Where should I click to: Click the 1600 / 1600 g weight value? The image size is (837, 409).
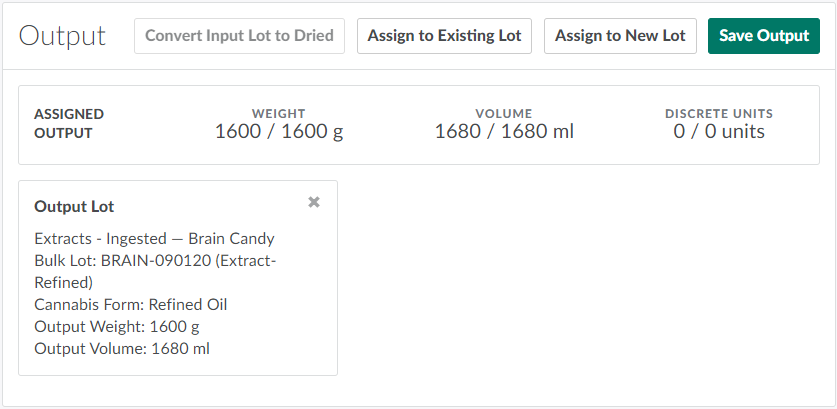point(279,132)
